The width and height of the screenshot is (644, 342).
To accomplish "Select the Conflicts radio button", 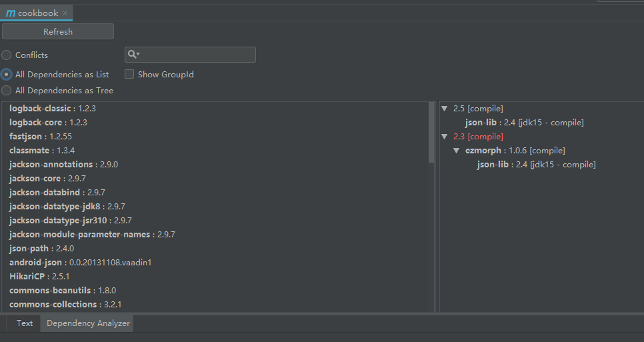I will (6, 55).
